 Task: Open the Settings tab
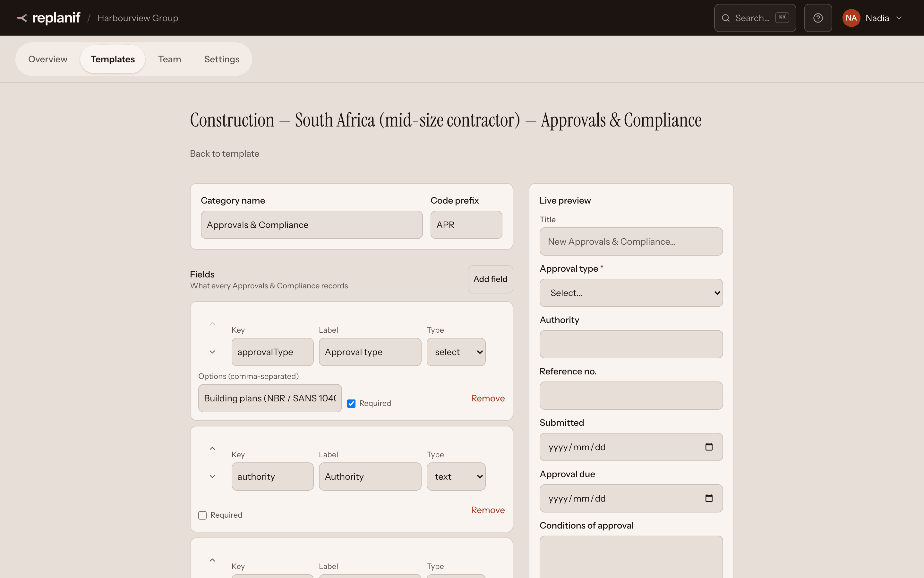pos(222,59)
